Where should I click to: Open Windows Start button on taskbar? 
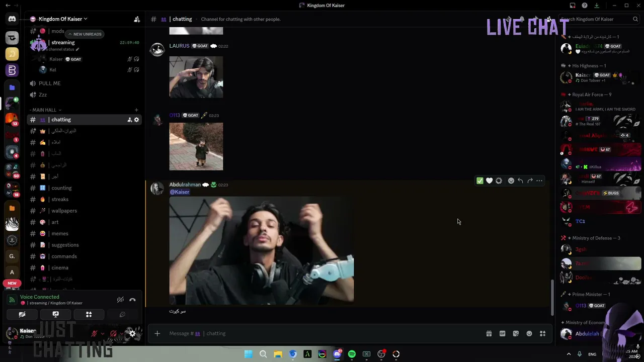[x=249, y=354]
